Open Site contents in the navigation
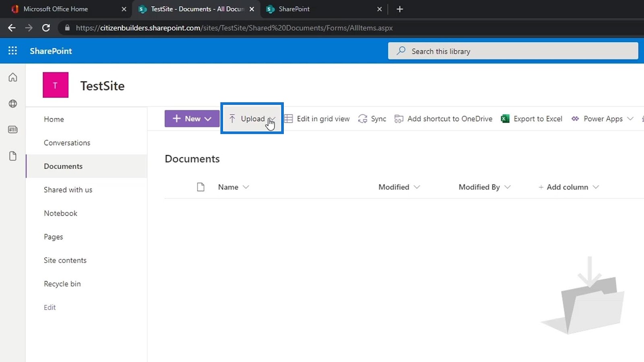The width and height of the screenshot is (644, 362). 65,260
